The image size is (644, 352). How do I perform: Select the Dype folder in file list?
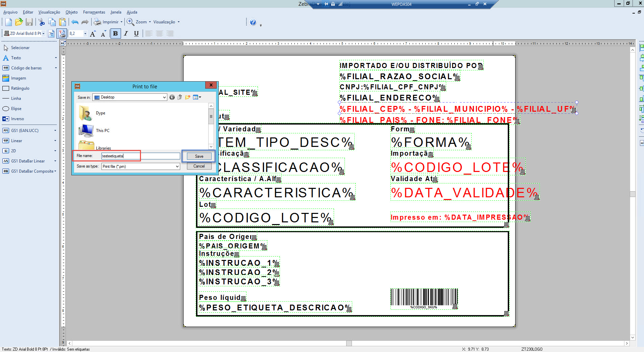tap(92, 113)
